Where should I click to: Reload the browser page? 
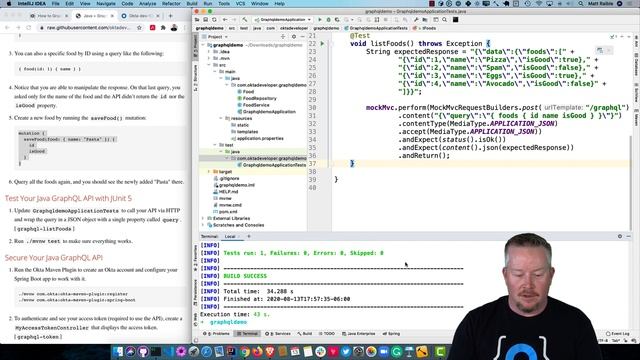tap(29, 28)
